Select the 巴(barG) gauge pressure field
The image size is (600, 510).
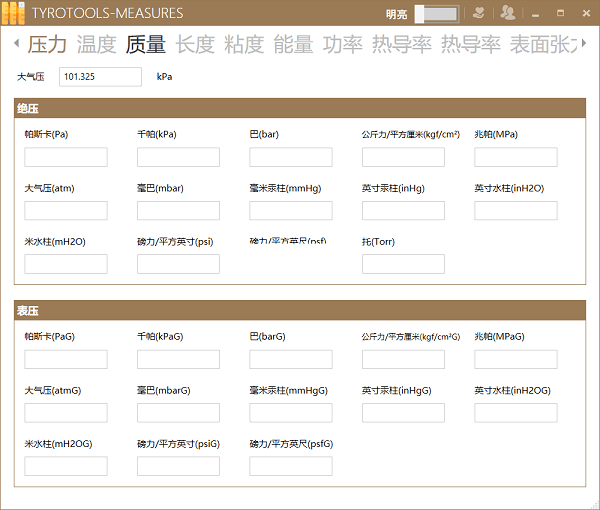pos(291,359)
